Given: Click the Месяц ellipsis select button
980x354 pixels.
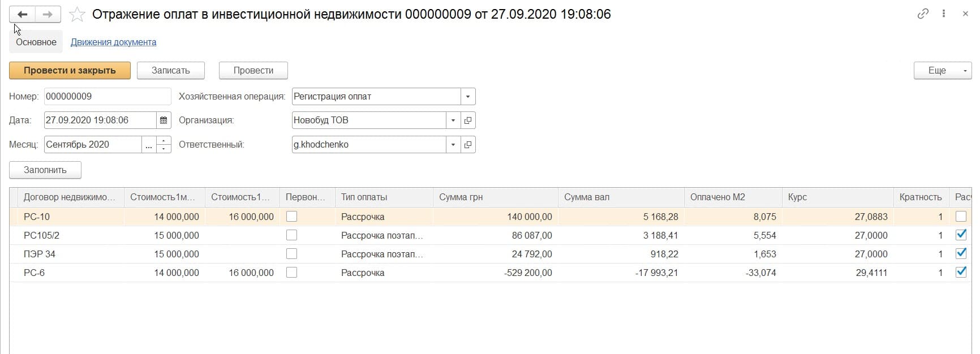Looking at the screenshot, I should 149,145.
